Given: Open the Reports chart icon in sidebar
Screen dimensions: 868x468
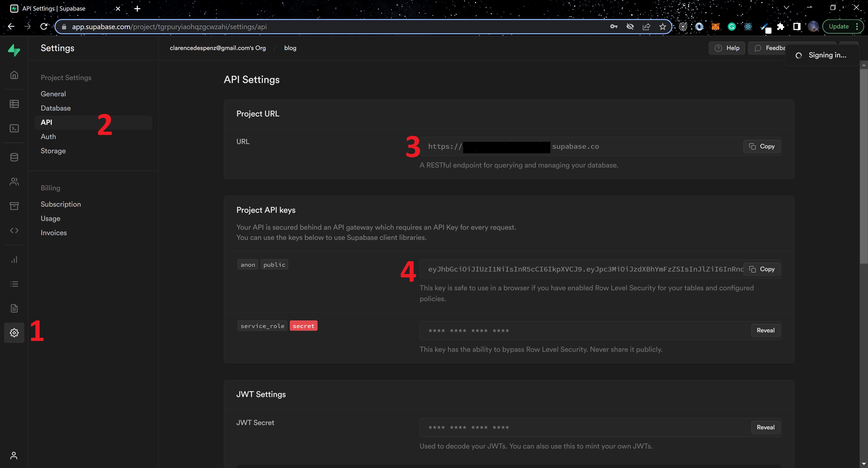Looking at the screenshot, I should click(14, 260).
